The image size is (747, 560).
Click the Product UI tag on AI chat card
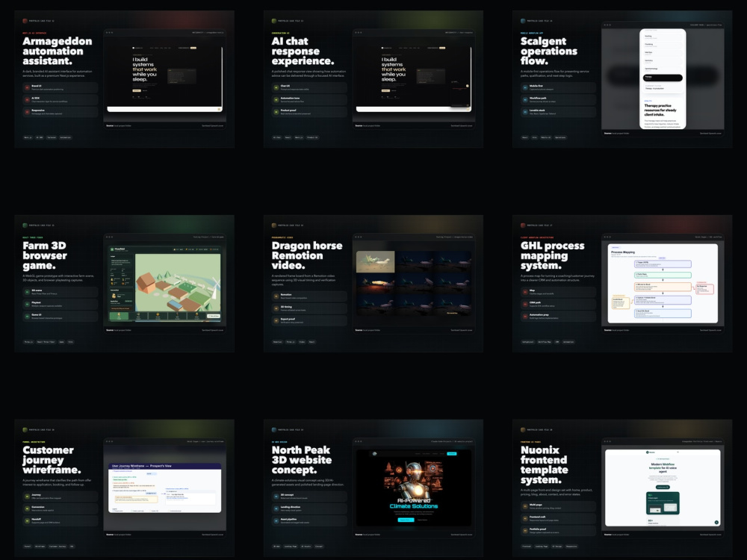click(x=312, y=137)
